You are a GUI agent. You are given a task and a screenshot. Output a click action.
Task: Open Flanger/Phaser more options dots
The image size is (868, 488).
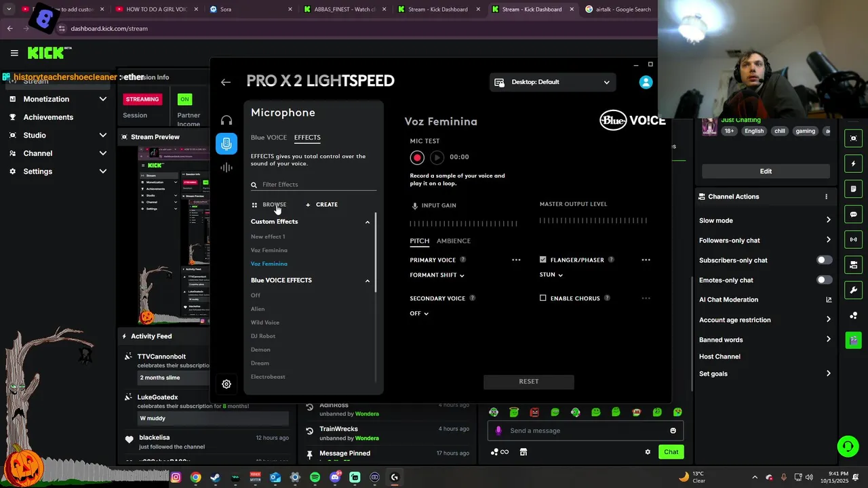coord(646,260)
